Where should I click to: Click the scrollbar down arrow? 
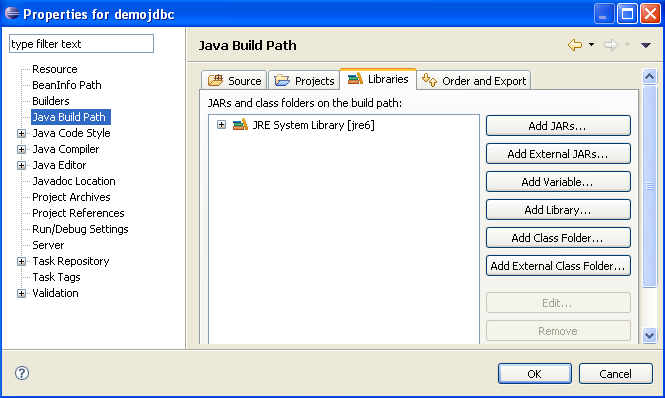click(x=649, y=335)
